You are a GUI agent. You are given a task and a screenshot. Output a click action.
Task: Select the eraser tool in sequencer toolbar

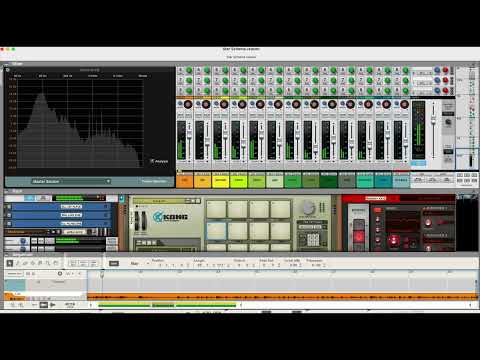[25, 263]
